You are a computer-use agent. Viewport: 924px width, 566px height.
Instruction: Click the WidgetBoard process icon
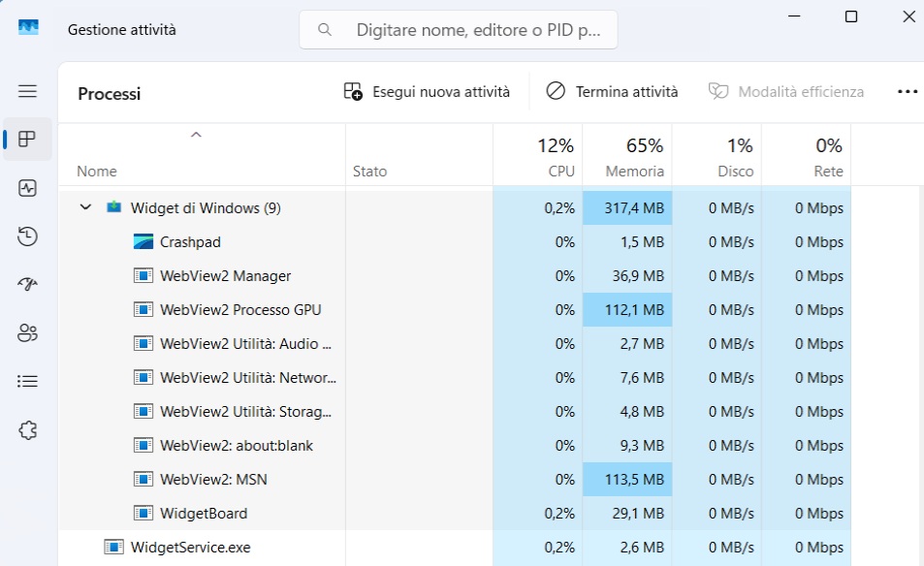click(x=143, y=514)
